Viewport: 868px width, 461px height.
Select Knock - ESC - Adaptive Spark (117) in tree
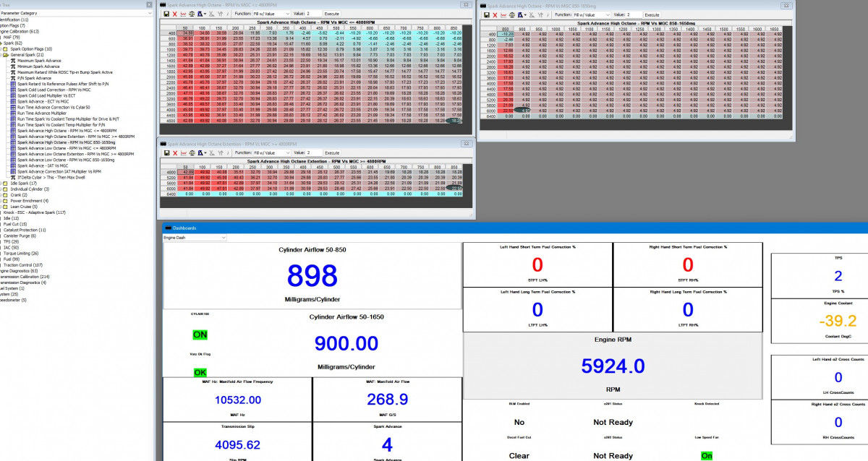(34, 212)
